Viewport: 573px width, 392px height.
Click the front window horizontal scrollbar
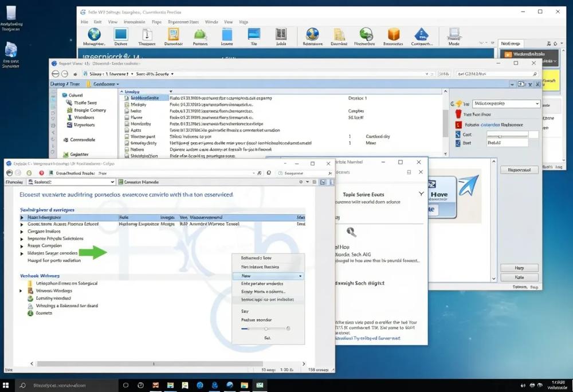click(x=150, y=364)
